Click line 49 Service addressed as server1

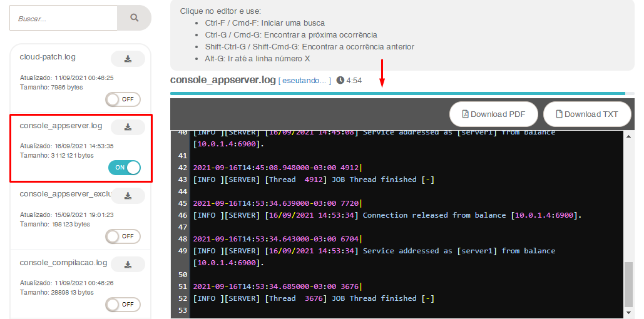tap(374, 256)
